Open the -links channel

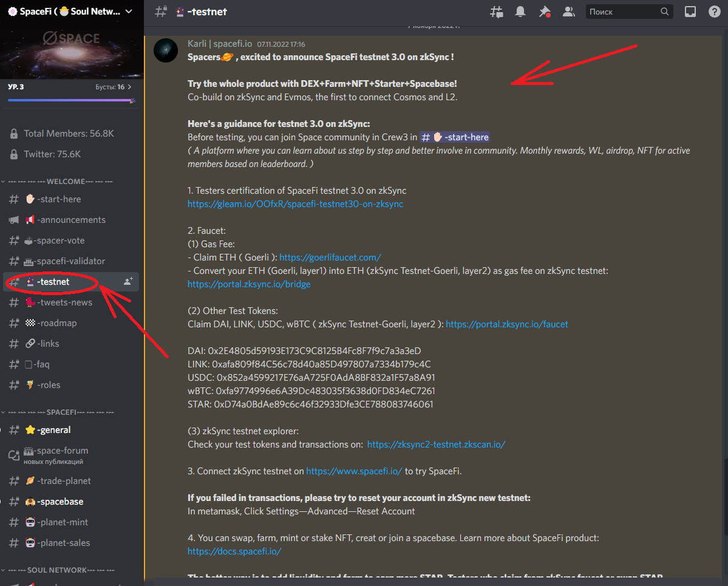coord(71,344)
